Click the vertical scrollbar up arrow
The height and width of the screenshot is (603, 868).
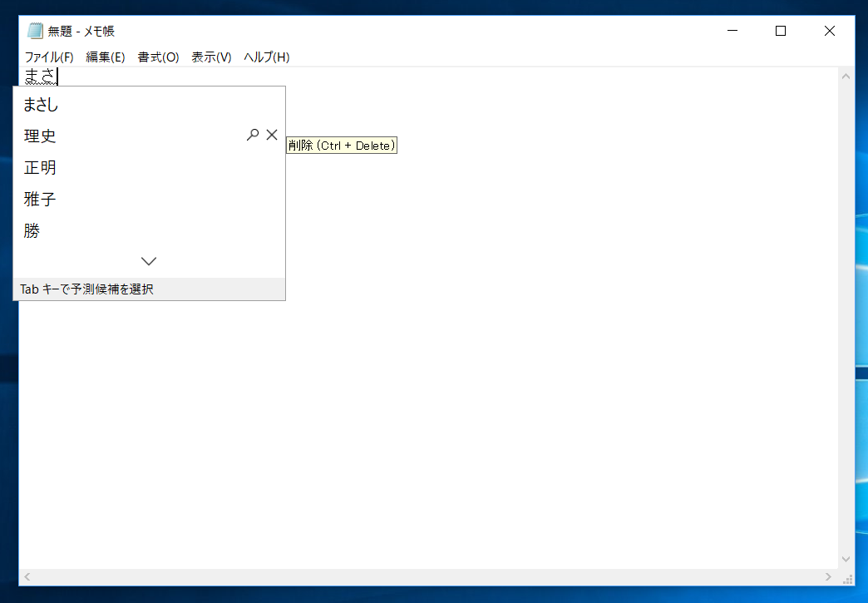coord(846,77)
